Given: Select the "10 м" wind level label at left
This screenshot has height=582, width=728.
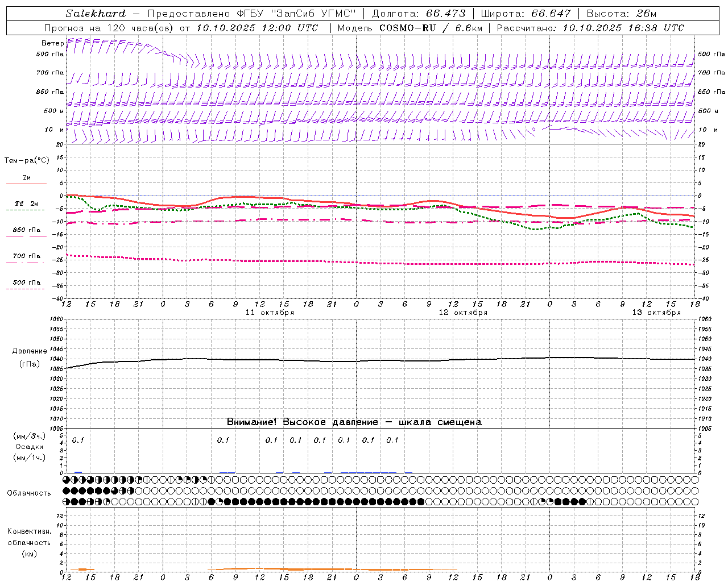Looking at the screenshot, I should [x=55, y=130].
